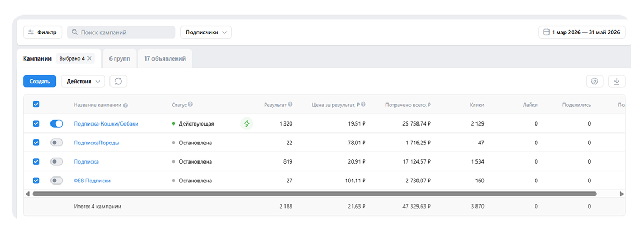Viewport: 644px width, 236px height.
Task: Switch to the 6 групп tab
Action: pyautogui.click(x=119, y=58)
